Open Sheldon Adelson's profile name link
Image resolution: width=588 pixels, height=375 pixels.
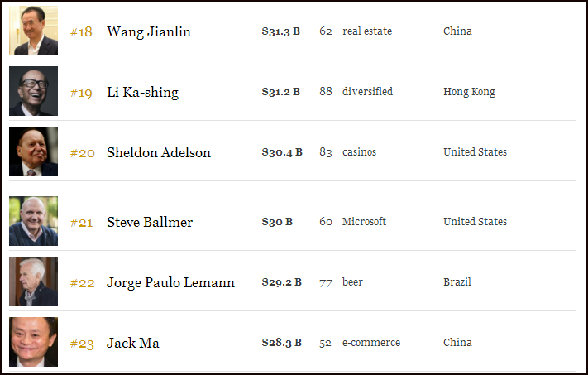pyautogui.click(x=159, y=152)
